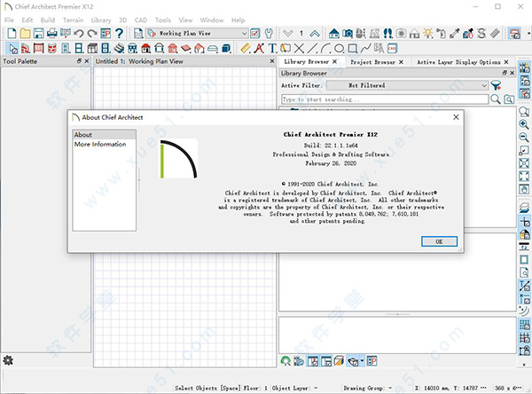Select the Wall tools icon
Screen dimensions: 532x394
coord(25,48)
